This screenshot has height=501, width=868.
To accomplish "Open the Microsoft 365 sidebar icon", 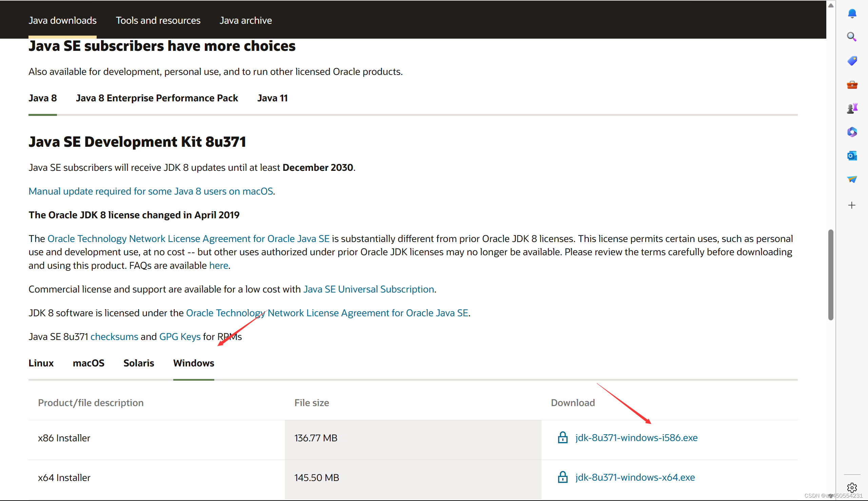I will (x=852, y=132).
